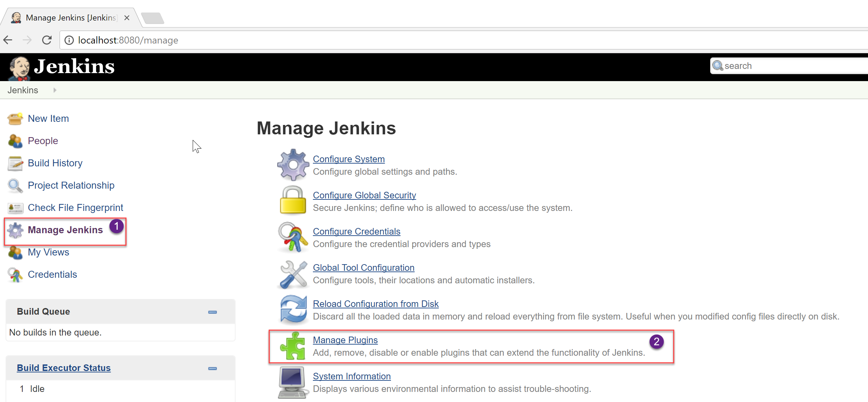Screen dimensions: 868x402
Task: Open the Reload Configuration from Disk link
Action: [376, 304]
